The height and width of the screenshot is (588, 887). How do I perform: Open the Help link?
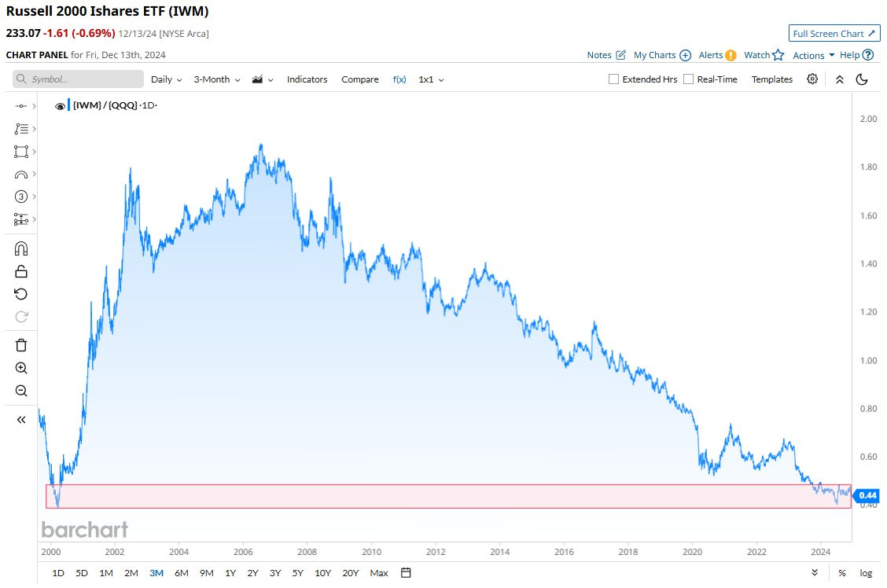click(856, 55)
